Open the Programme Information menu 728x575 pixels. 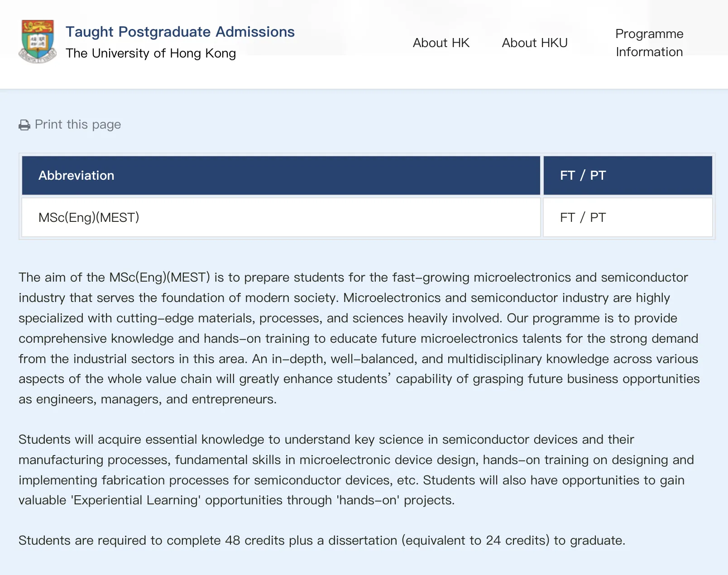[x=649, y=43]
